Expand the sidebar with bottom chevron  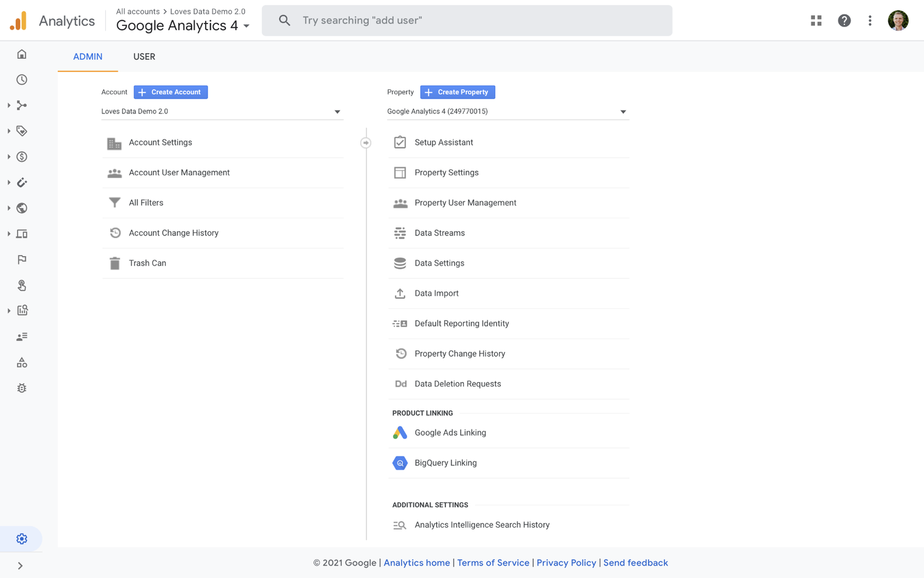(x=20, y=566)
